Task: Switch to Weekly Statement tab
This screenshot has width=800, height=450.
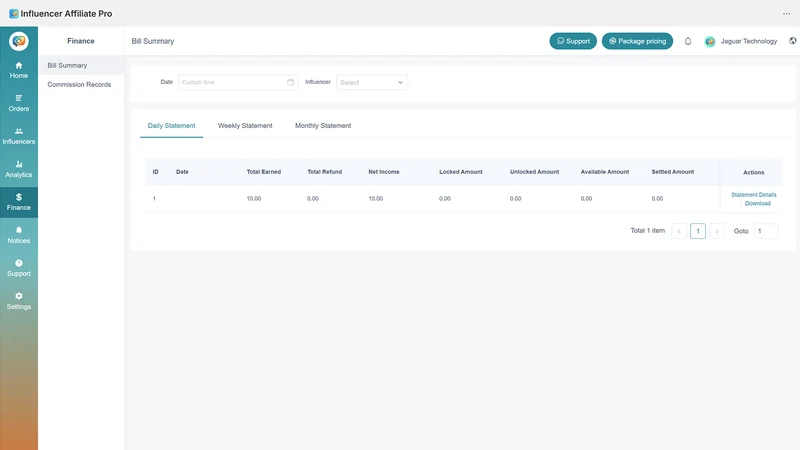Action: 245,126
